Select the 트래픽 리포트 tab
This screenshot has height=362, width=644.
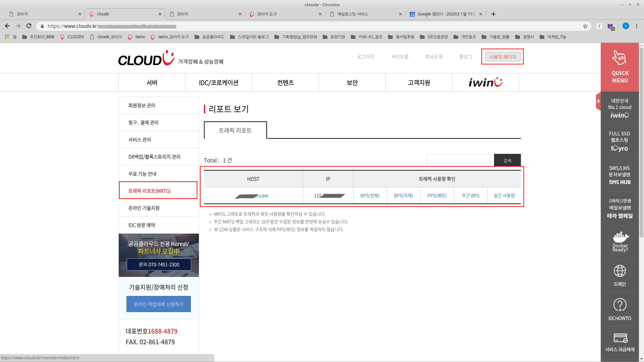(235, 130)
